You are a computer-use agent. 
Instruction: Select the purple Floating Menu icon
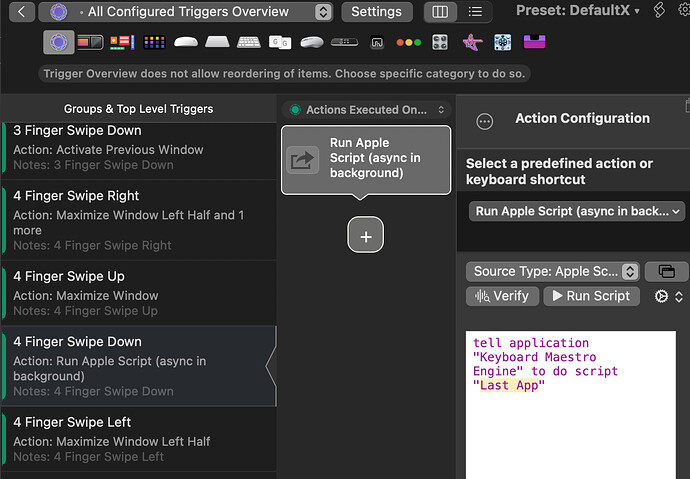pyautogui.click(x=534, y=42)
